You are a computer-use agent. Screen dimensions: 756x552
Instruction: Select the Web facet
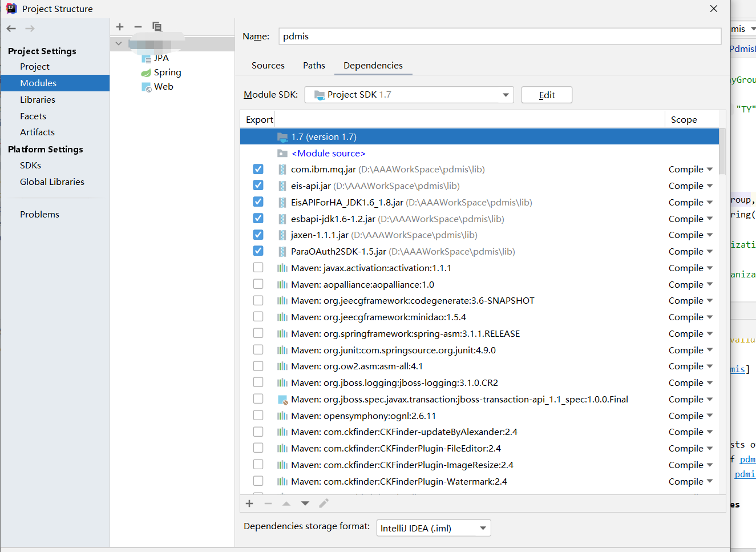157,87
